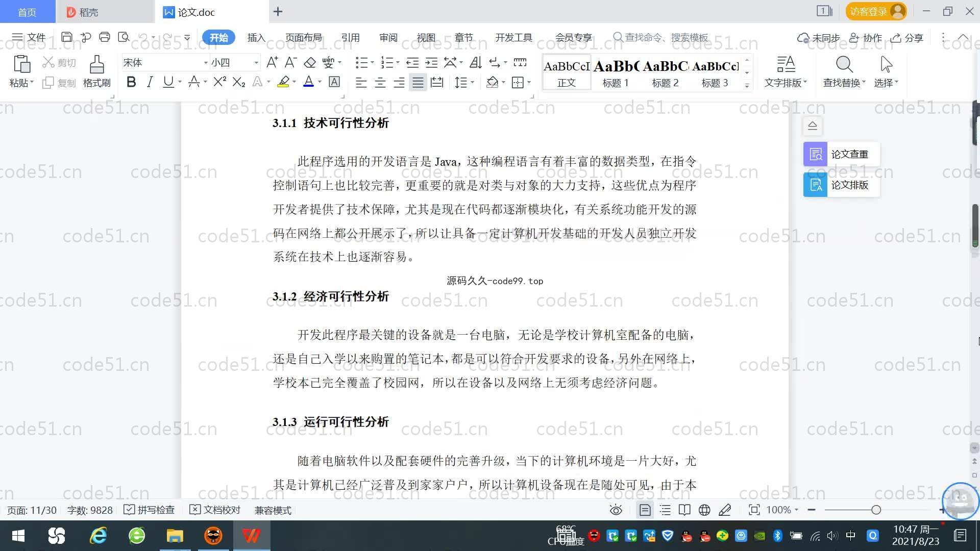This screenshot has height=551, width=980.
Task: Click the 分享 share button
Action: 907,37
